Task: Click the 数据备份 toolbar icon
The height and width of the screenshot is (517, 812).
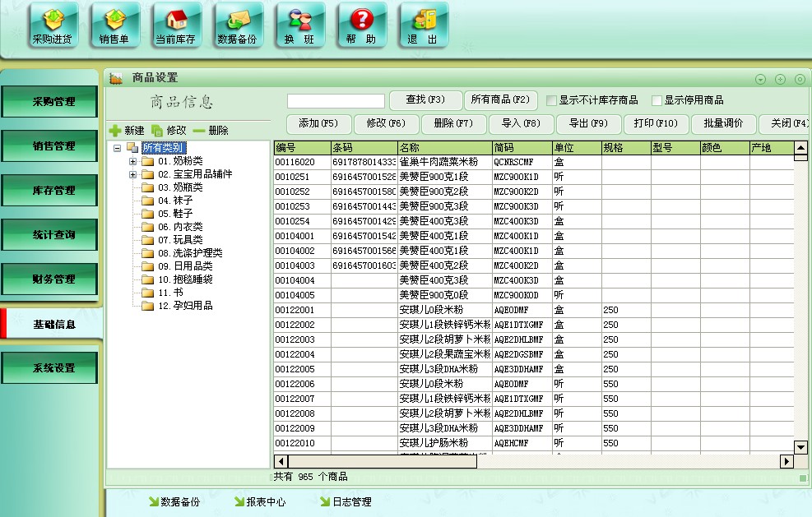Action: point(238,25)
